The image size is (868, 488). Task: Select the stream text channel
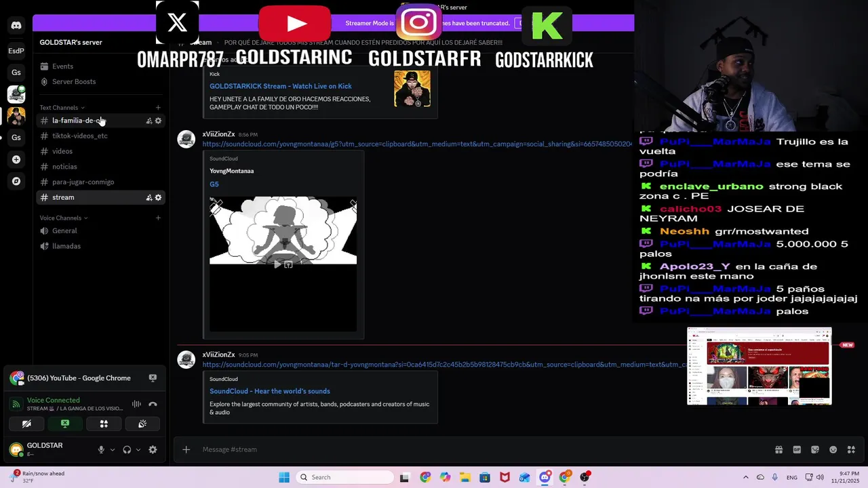coord(100,197)
